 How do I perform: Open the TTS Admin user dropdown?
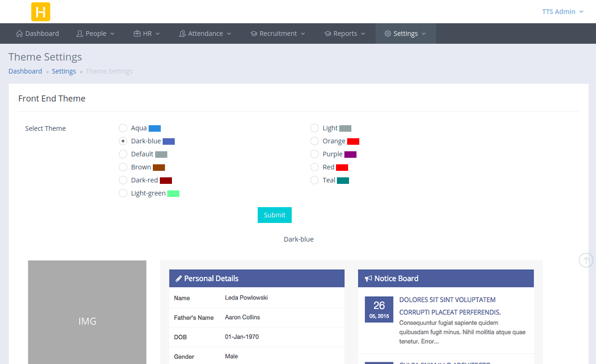coord(562,12)
